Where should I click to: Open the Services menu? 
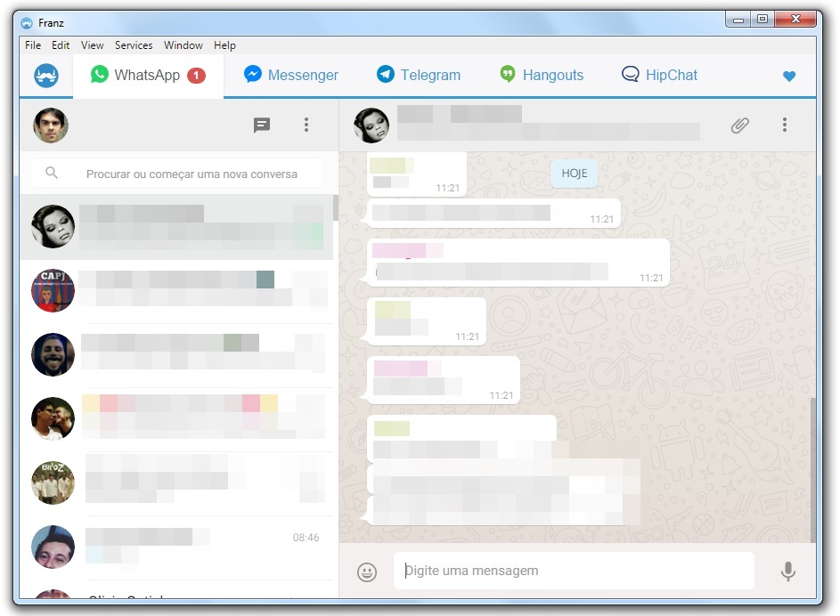click(x=134, y=45)
